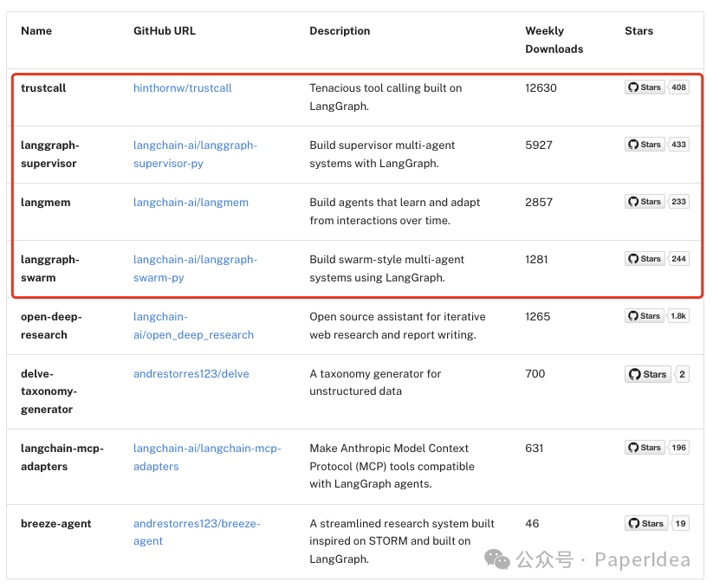
Task: Click the GitHub URL column header
Action: click(x=164, y=31)
